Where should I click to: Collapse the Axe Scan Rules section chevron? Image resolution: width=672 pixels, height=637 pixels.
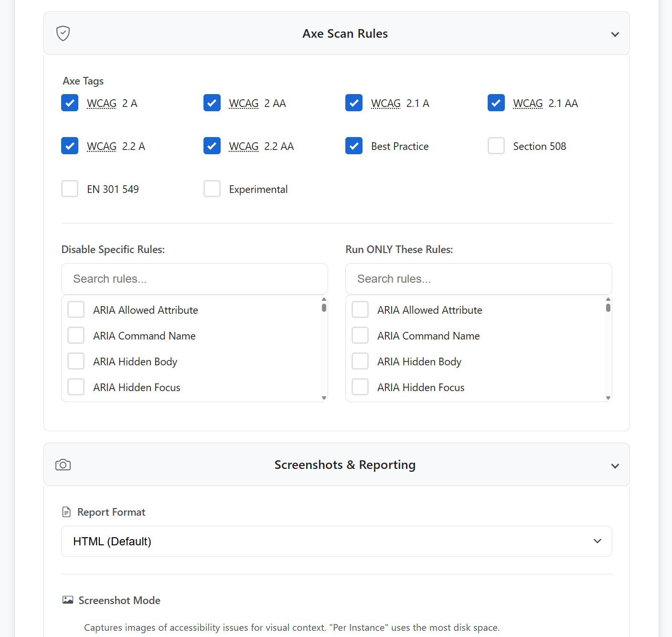point(615,34)
